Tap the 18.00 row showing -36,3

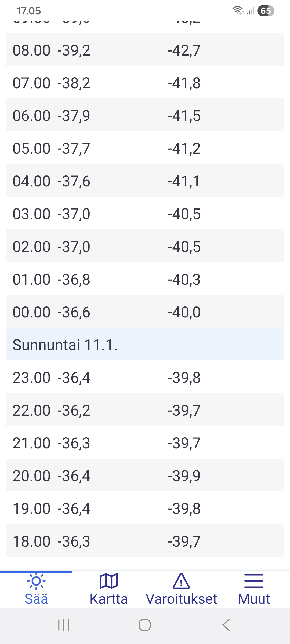click(x=145, y=541)
